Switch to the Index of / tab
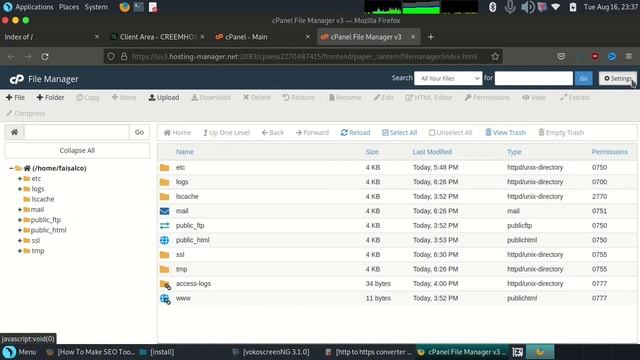The image size is (640, 360). (51, 37)
